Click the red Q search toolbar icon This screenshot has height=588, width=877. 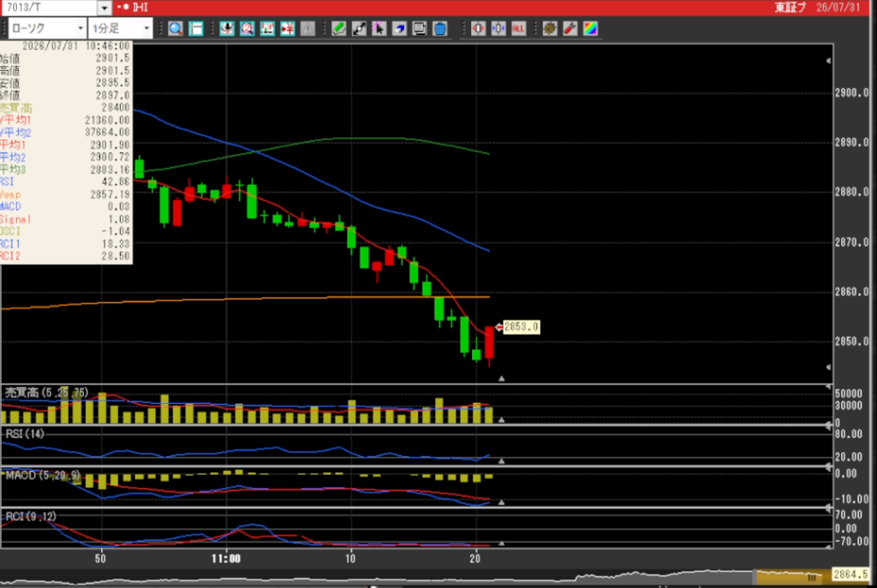[248, 28]
